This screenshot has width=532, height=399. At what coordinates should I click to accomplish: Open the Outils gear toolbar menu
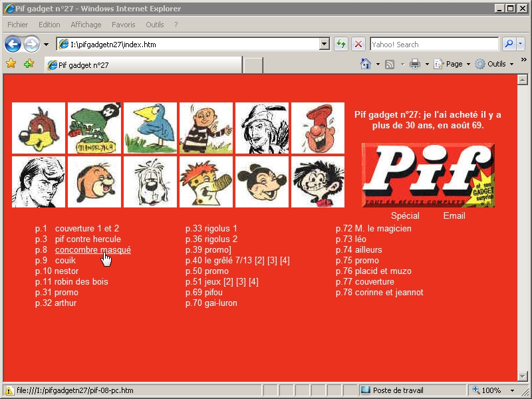pyautogui.click(x=494, y=64)
